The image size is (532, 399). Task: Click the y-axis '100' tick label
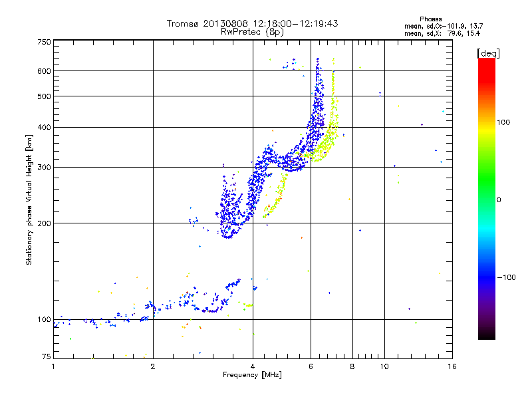(x=44, y=320)
